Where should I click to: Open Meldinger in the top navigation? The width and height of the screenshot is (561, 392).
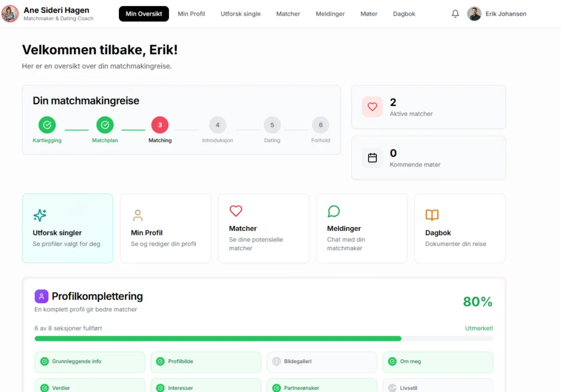[x=330, y=14]
